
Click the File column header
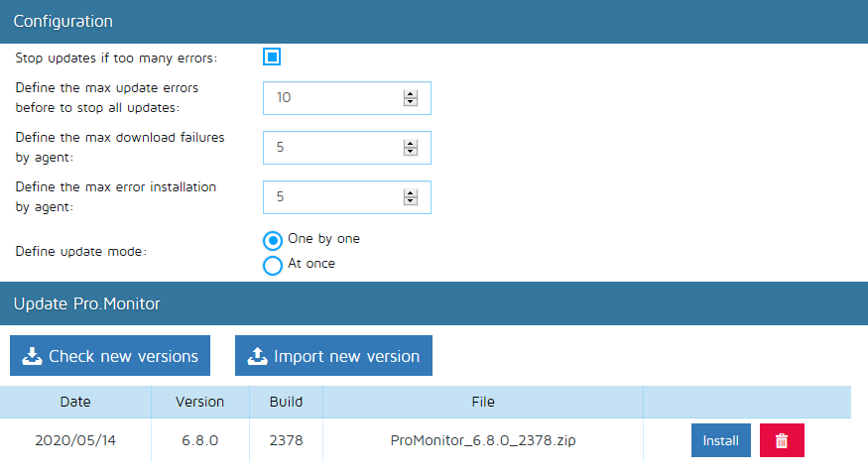point(483,402)
